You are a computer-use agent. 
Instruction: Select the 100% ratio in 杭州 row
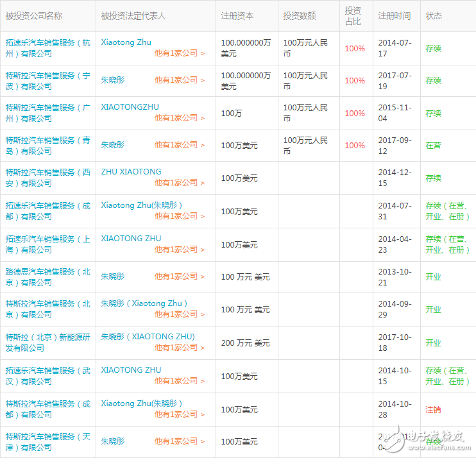[355, 49]
